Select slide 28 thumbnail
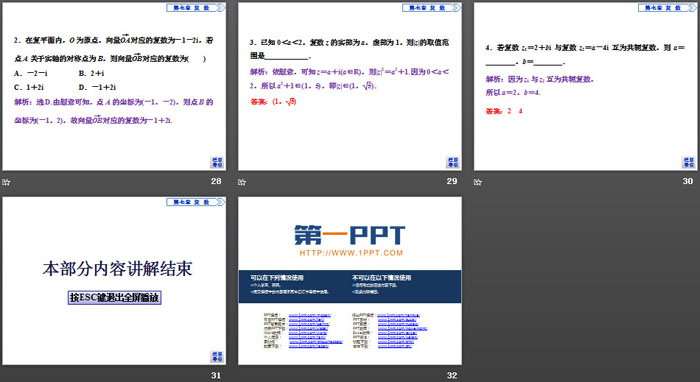The image size is (700, 382). pyautogui.click(x=114, y=87)
